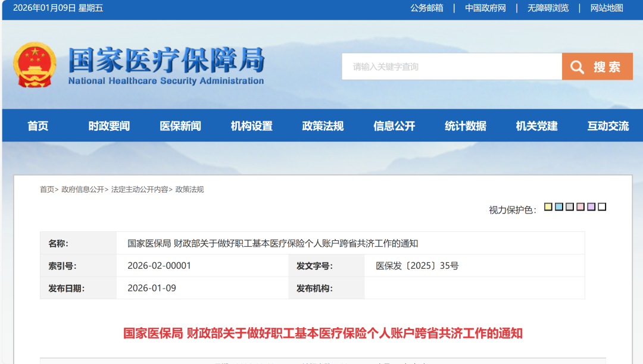Image resolution: width=643 pixels, height=364 pixels.
Task: Select the blue eye-protection color swatch
Action: coord(559,207)
